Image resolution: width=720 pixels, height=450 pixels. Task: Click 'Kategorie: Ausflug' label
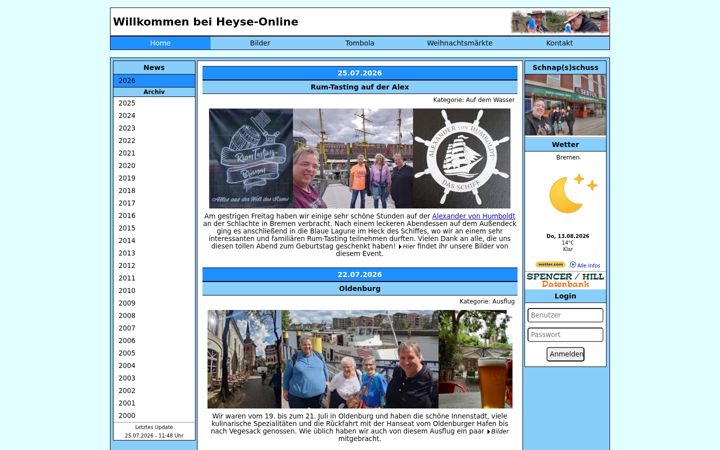pyautogui.click(x=487, y=301)
